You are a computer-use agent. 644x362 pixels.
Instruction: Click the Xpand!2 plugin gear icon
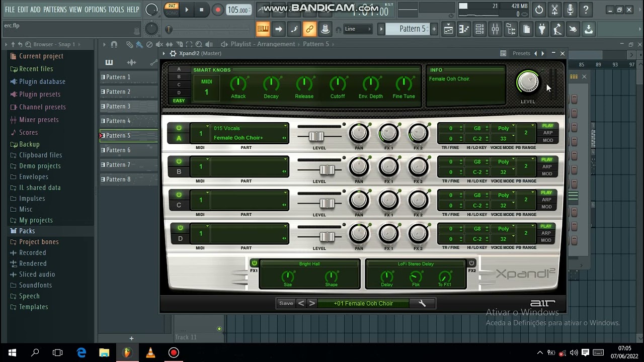tap(173, 53)
